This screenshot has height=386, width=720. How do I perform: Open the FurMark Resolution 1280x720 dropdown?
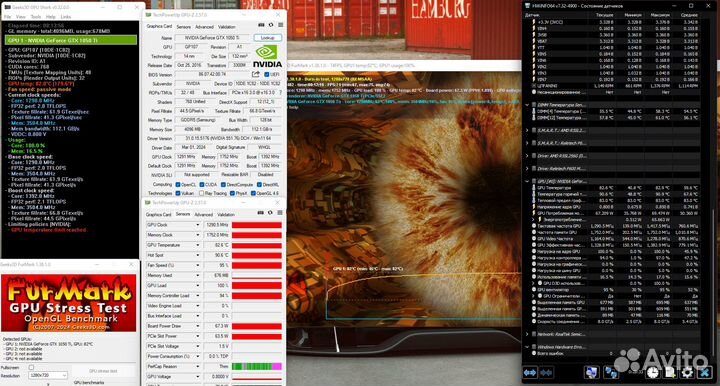(48, 375)
